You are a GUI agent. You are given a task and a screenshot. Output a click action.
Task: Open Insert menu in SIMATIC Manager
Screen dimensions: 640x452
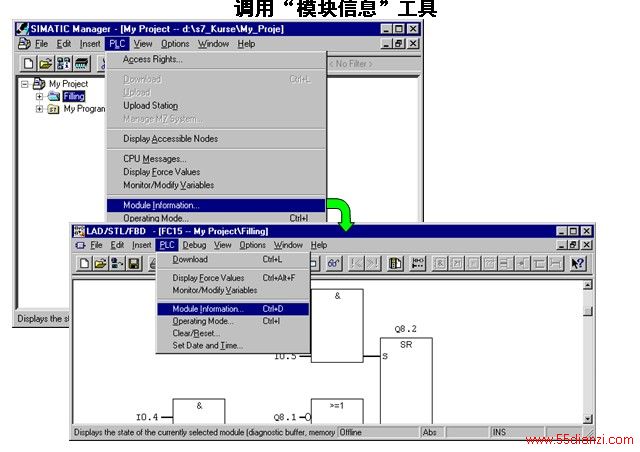(x=90, y=44)
